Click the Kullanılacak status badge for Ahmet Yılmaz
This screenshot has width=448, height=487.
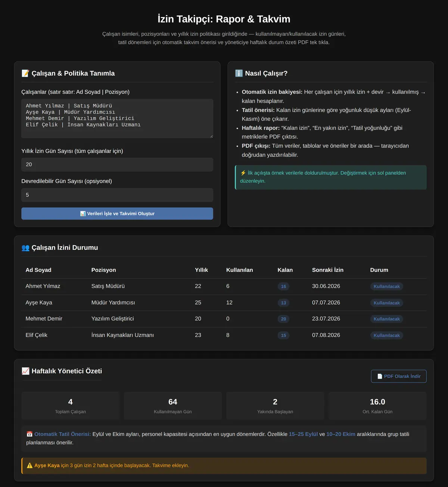click(387, 287)
